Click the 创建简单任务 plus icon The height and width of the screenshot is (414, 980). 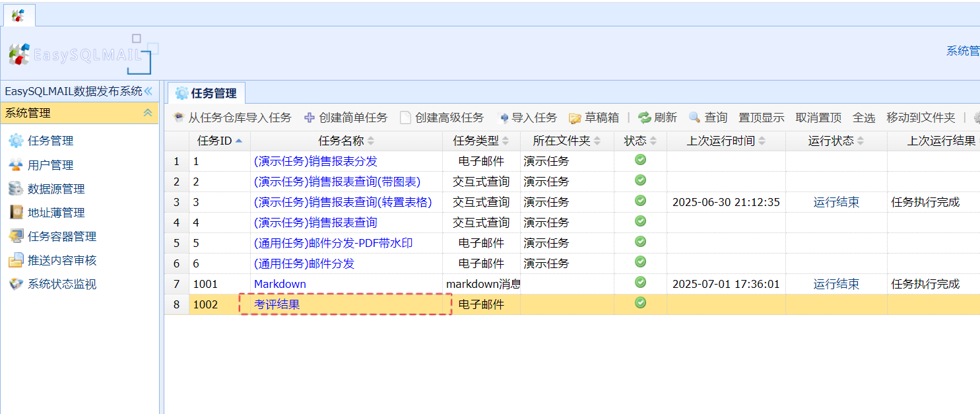click(310, 118)
